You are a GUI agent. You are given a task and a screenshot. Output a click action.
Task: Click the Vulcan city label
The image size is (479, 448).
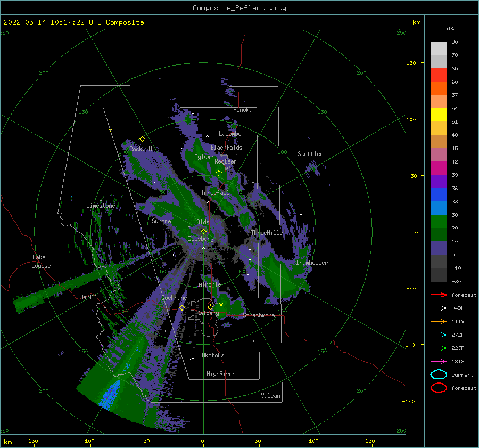click(270, 396)
